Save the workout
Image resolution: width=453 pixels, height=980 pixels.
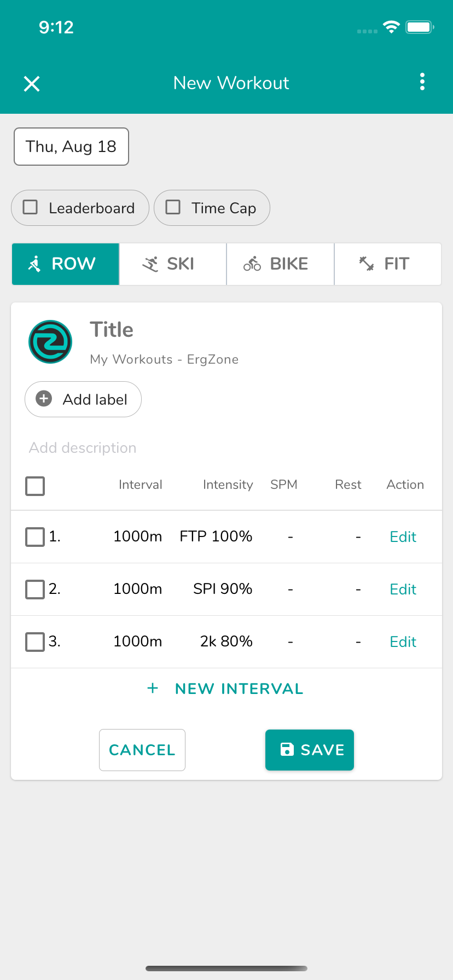coord(310,750)
